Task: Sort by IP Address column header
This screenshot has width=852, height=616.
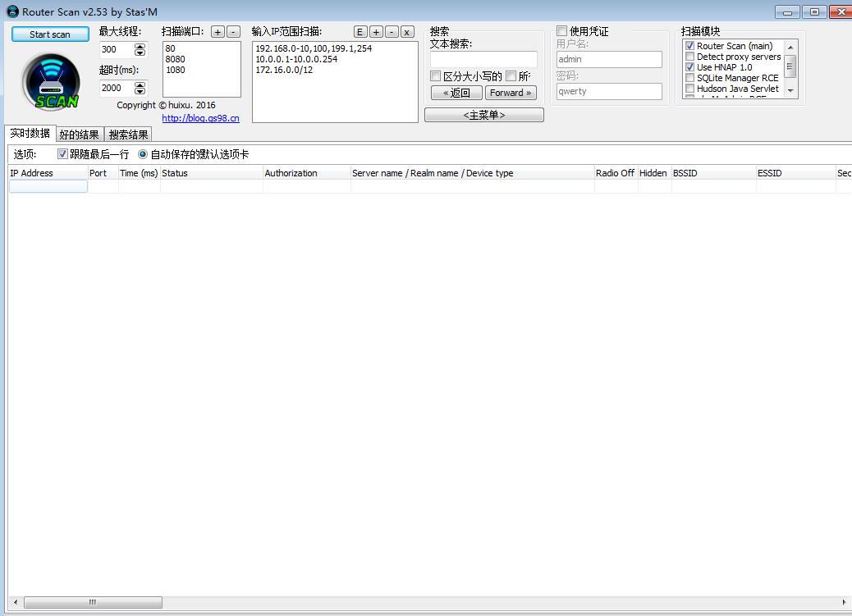Action: pos(48,173)
